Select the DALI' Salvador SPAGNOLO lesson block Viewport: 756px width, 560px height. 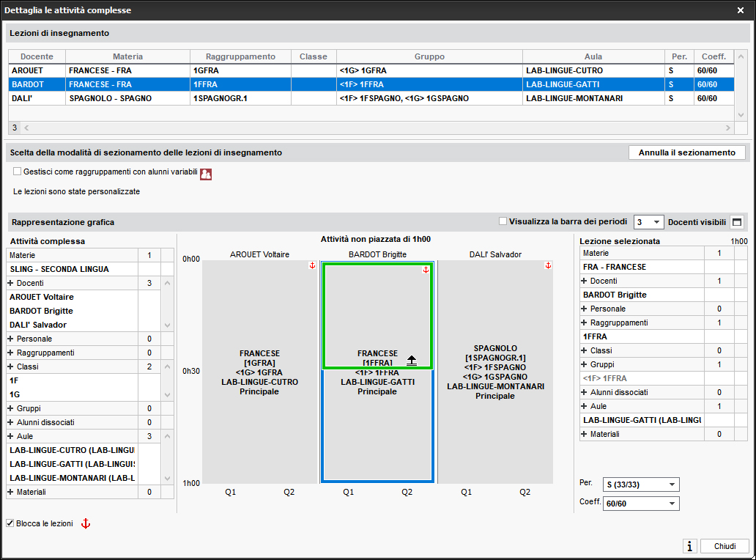(495, 372)
